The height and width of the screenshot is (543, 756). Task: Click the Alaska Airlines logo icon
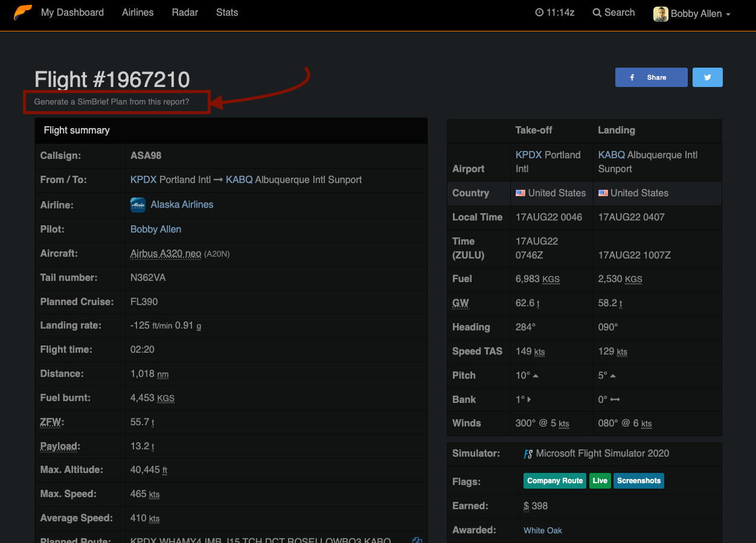138,205
